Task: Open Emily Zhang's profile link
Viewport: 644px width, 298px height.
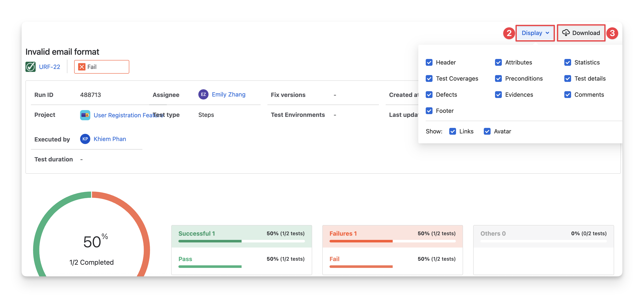Action: [228, 95]
